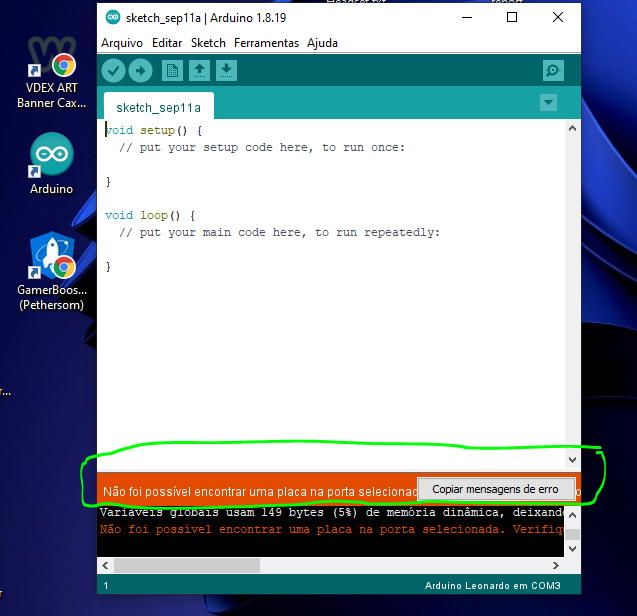This screenshot has height=616, width=637.
Task: Open the Ferramentas menu
Action: 266,43
